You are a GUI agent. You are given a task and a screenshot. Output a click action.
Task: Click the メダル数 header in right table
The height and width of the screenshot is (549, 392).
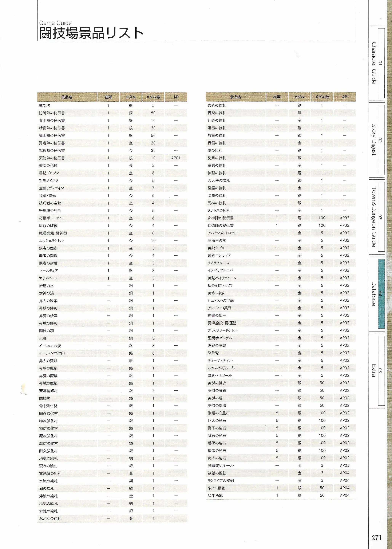[322, 97]
